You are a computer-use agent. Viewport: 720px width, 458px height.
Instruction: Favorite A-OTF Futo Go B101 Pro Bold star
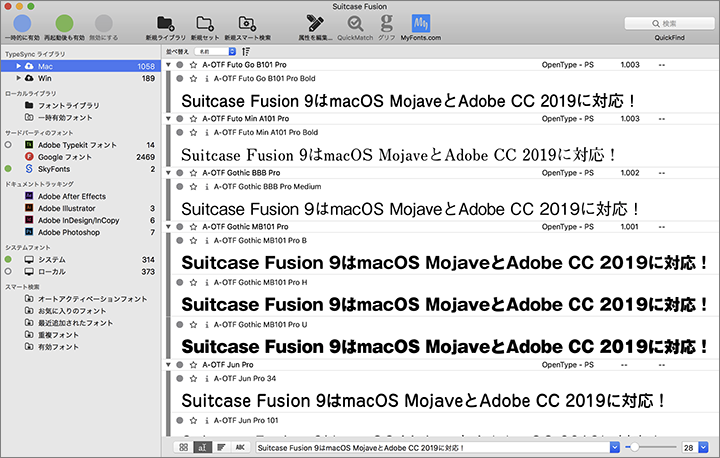(193, 79)
